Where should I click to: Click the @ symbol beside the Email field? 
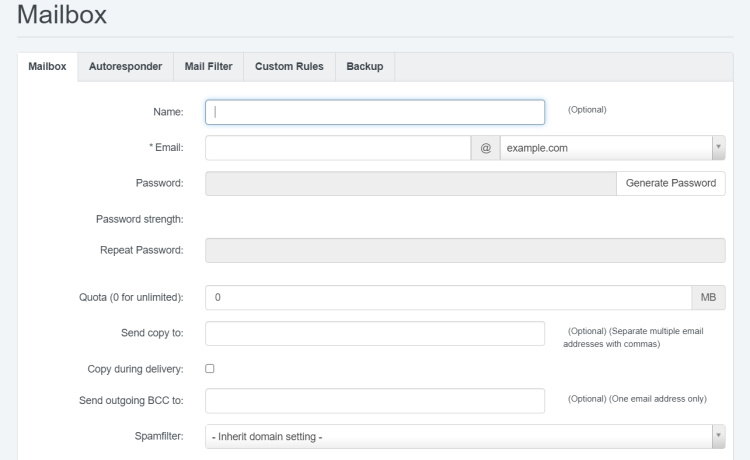[485, 148]
